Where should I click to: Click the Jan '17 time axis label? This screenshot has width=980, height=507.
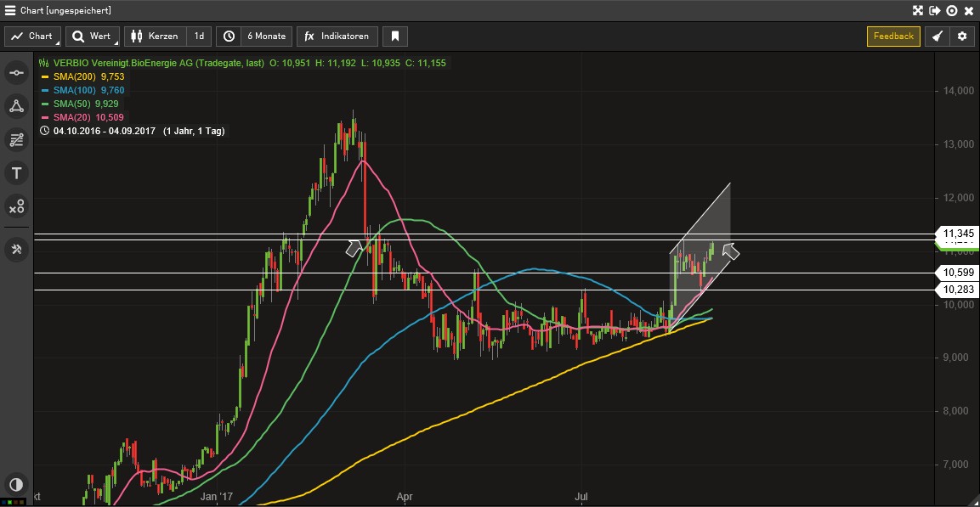point(217,498)
